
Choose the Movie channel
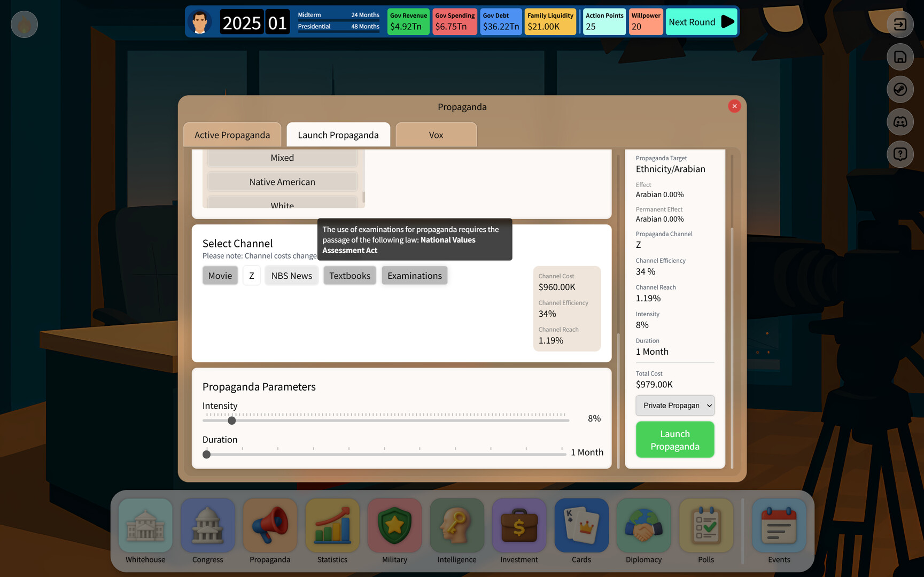tap(220, 276)
